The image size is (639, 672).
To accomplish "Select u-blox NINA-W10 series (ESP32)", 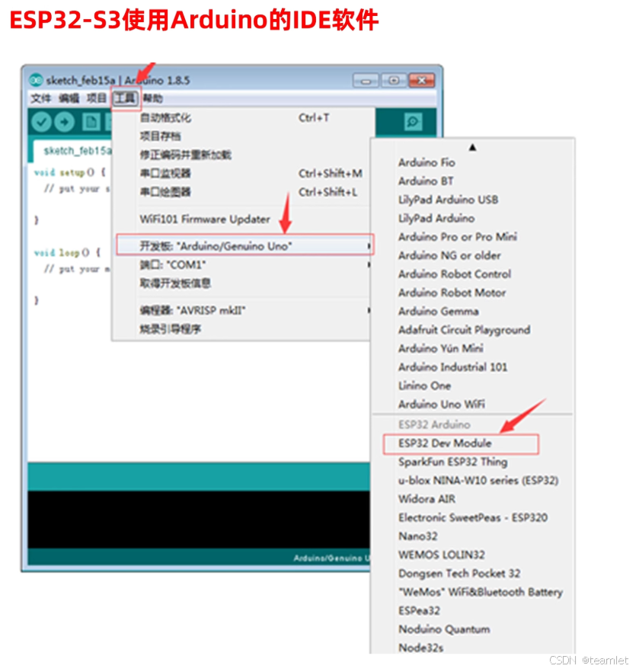I will click(x=478, y=481).
